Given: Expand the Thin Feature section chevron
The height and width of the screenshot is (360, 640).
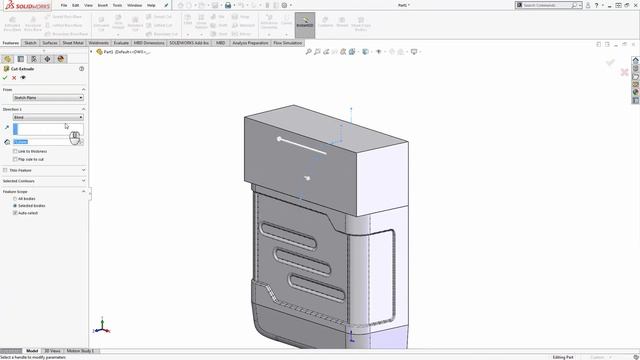Looking at the screenshot, I should click(x=83, y=170).
